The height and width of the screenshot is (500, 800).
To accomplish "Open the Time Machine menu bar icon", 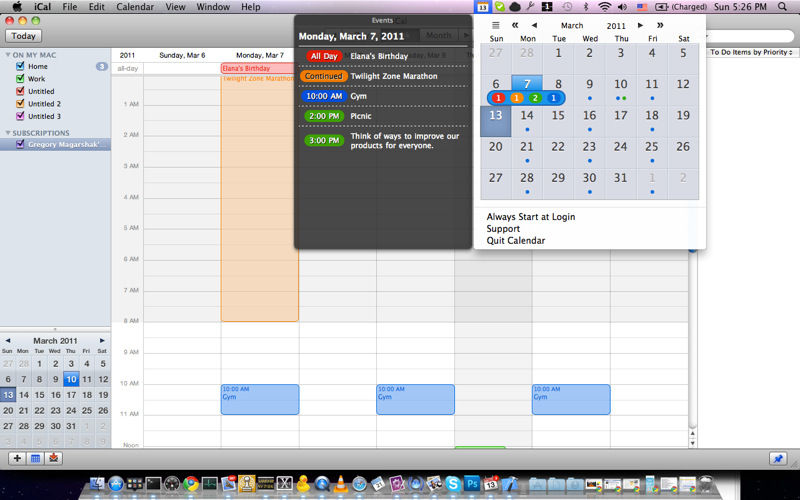I will (567, 7).
